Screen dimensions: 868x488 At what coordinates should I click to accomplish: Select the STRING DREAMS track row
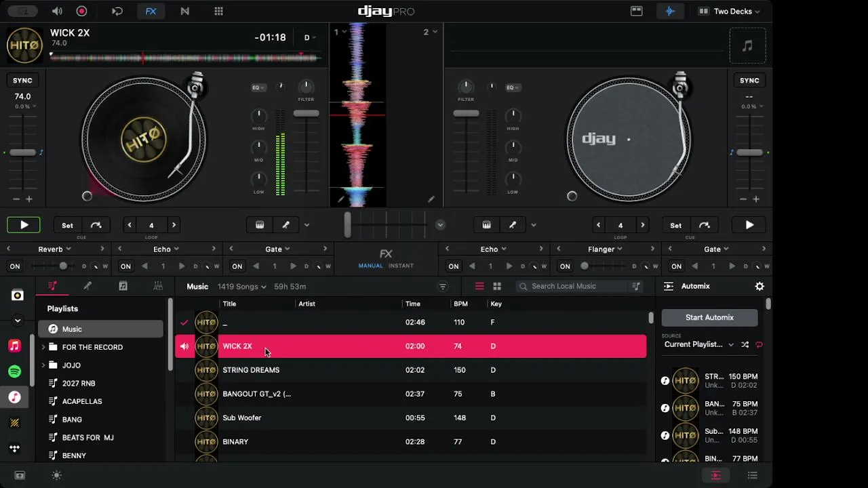pyautogui.click(x=411, y=370)
